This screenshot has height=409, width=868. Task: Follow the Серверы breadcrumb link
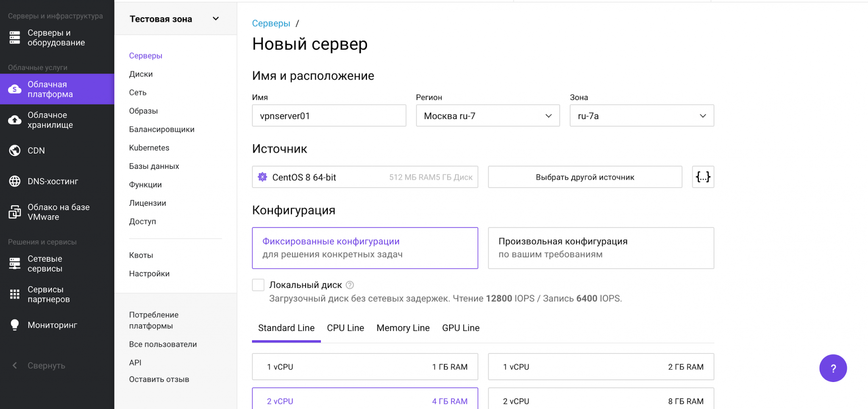(x=271, y=24)
